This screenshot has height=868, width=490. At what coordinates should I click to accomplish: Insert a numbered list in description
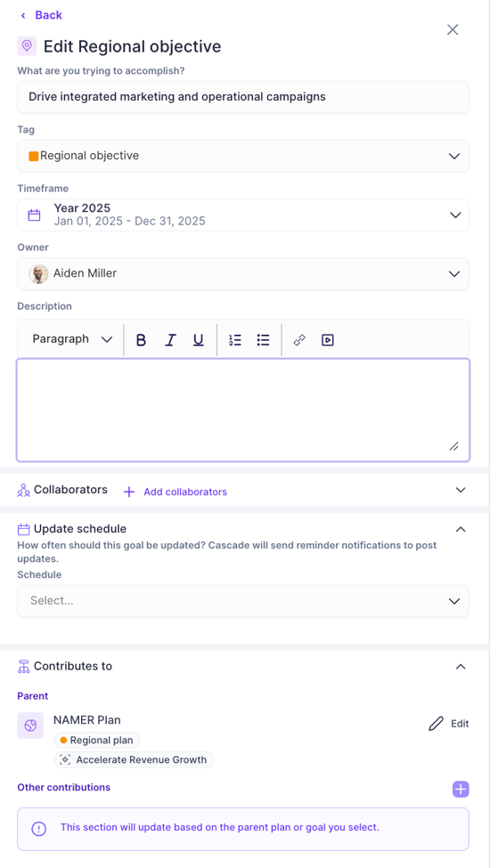tap(235, 340)
